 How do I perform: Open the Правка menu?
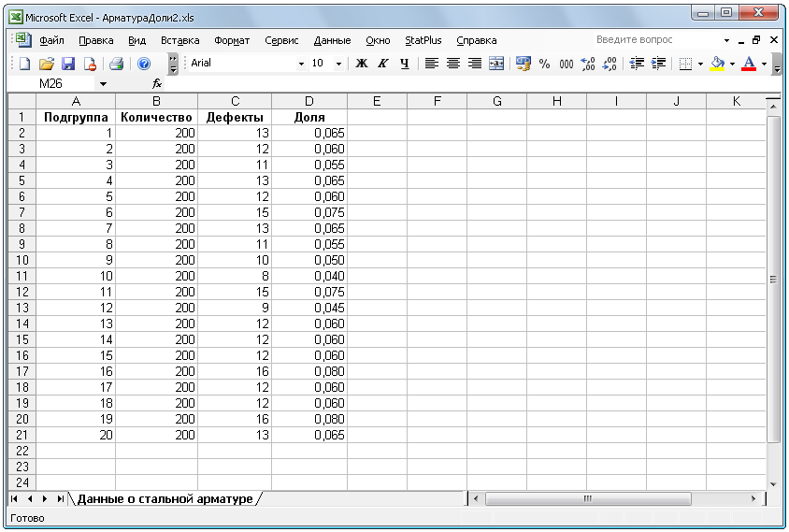(95, 40)
